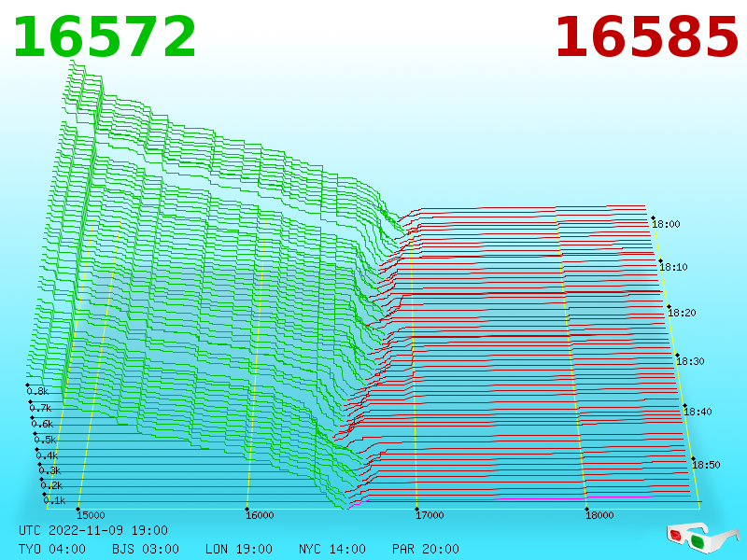Image resolution: width=747 pixels, height=560 pixels.
Task: Click the 18:50 time axis label
Action: [x=706, y=465]
